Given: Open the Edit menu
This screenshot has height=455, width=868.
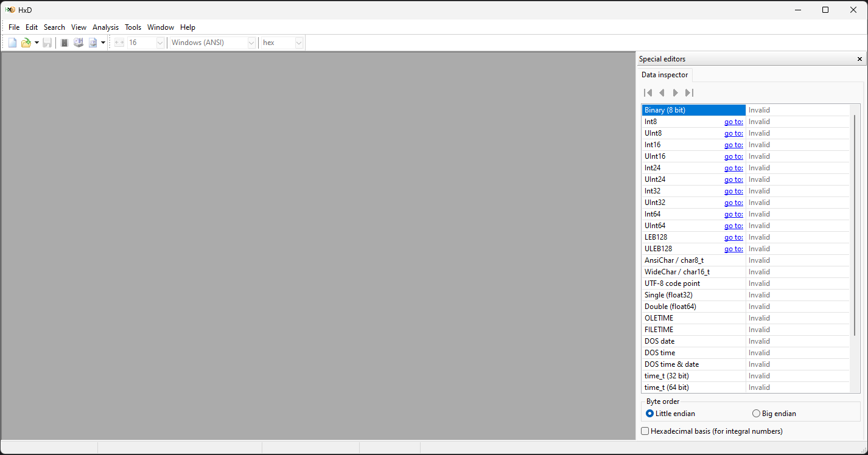Looking at the screenshot, I should pos(32,27).
